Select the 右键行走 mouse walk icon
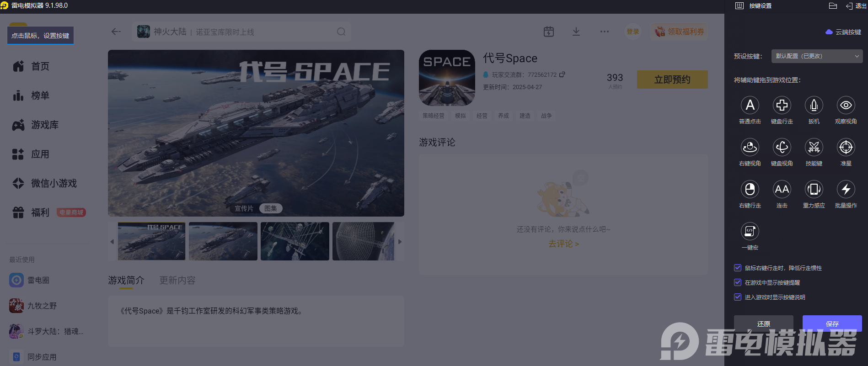Viewport: 868px width, 366px height. pyautogui.click(x=750, y=190)
